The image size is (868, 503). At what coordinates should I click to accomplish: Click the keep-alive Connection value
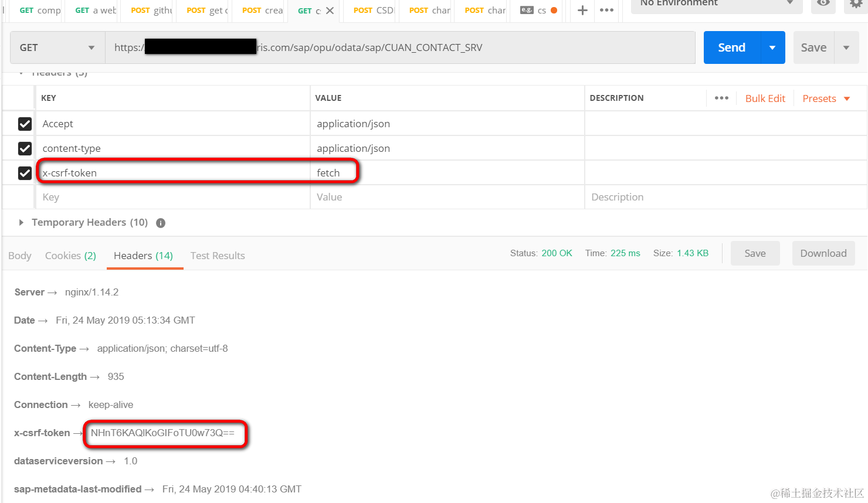click(111, 405)
